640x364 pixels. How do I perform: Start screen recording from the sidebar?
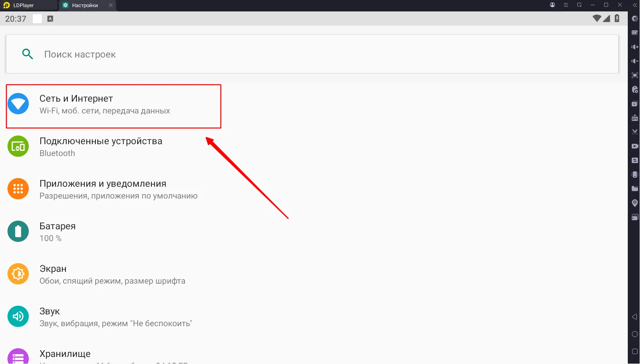point(634,146)
